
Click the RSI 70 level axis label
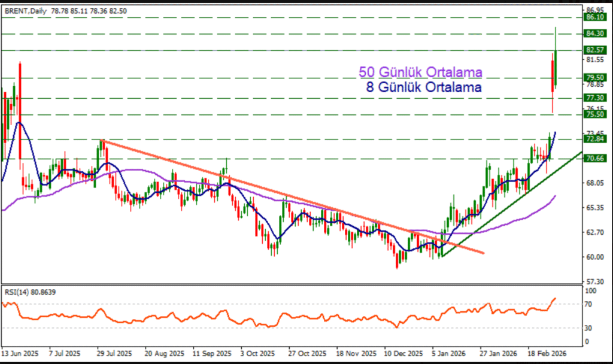[590, 305]
